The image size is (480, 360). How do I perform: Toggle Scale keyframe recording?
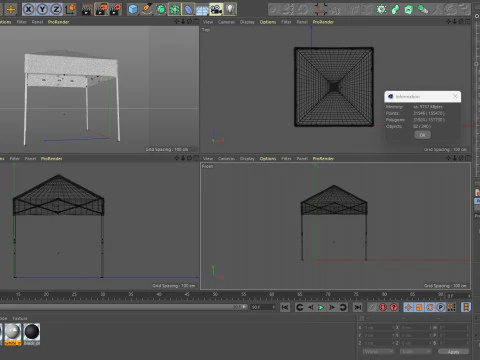(419, 307)
